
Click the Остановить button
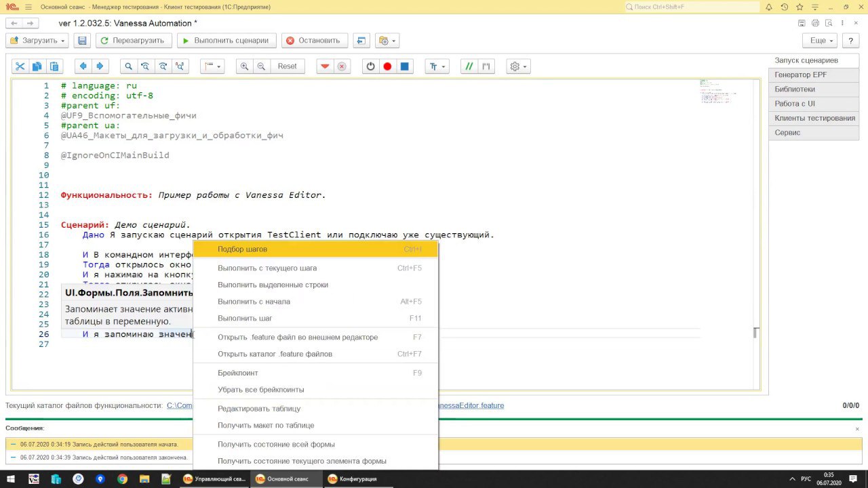[315, 41]
